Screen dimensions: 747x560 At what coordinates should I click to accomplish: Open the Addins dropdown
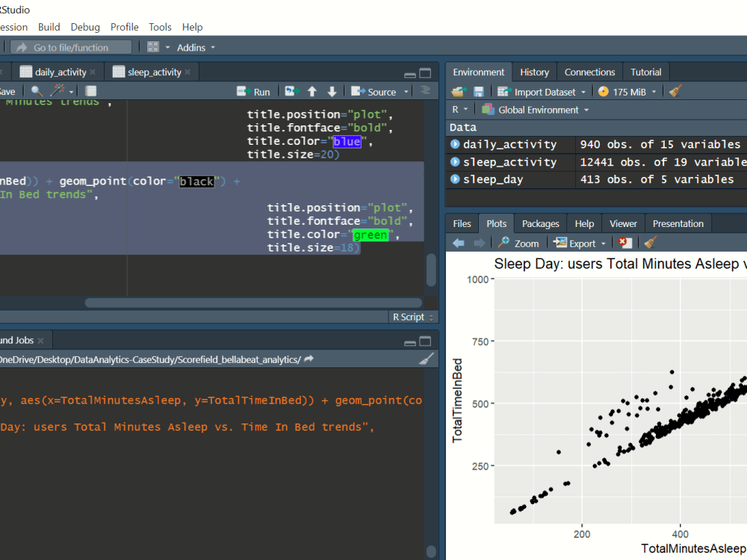tap(196, 48)
